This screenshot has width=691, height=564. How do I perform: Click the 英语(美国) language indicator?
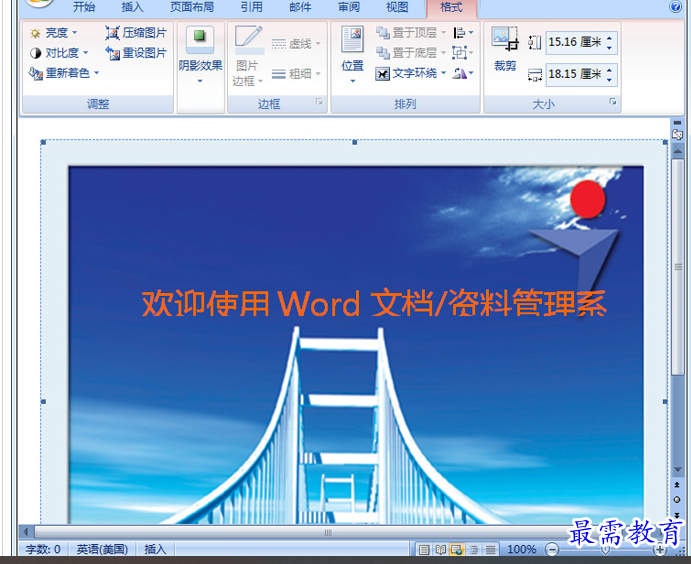tap(102, 549)
